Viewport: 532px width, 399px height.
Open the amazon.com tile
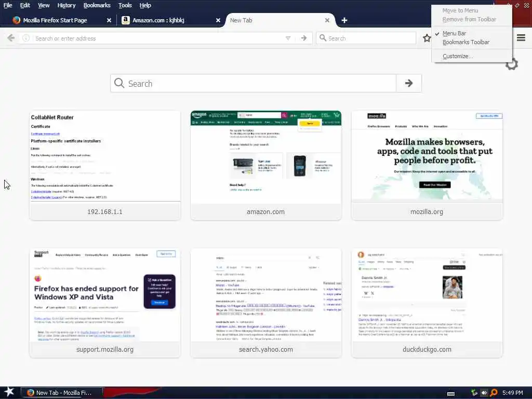tap(265, 165)
